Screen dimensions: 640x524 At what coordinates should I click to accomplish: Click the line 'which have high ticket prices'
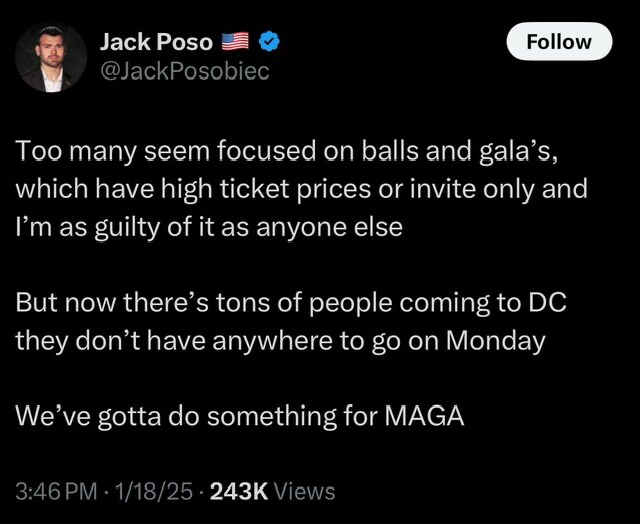[302, 189]
